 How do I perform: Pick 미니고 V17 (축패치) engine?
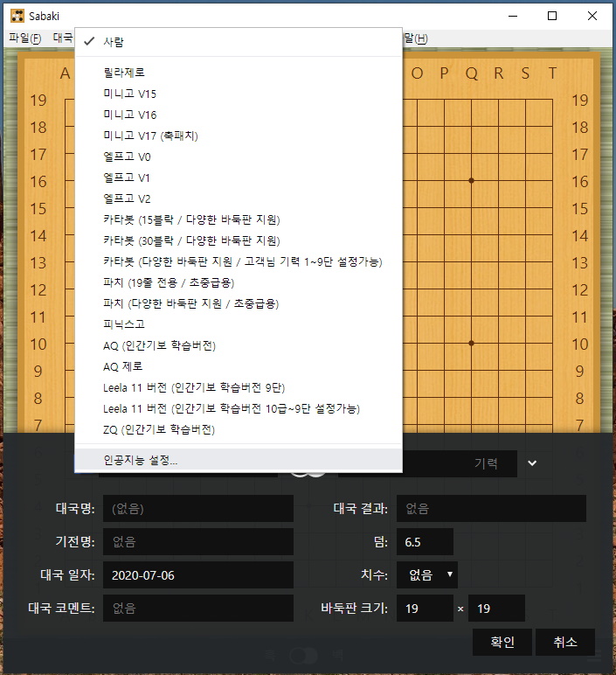tap(239, 136)
